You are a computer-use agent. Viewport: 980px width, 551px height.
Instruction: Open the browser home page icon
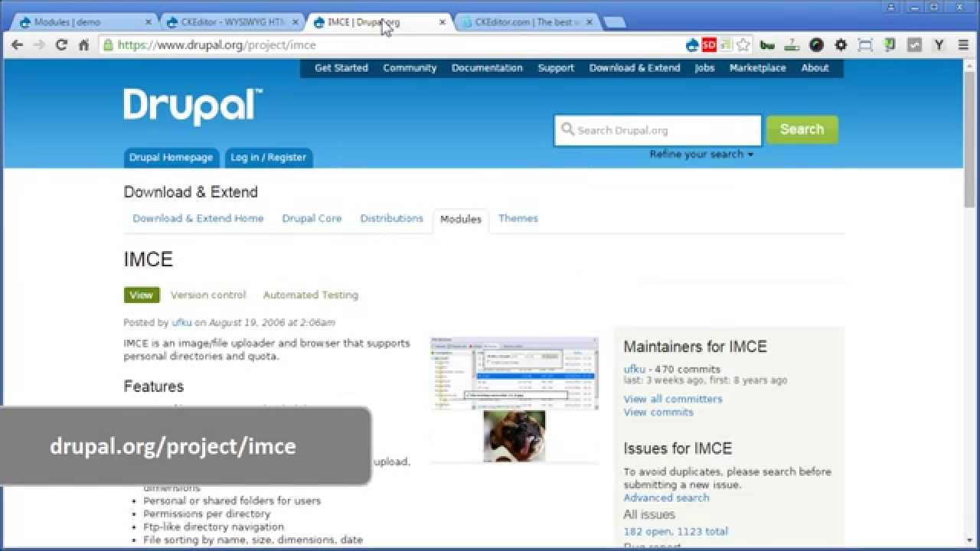coord(84,45)
